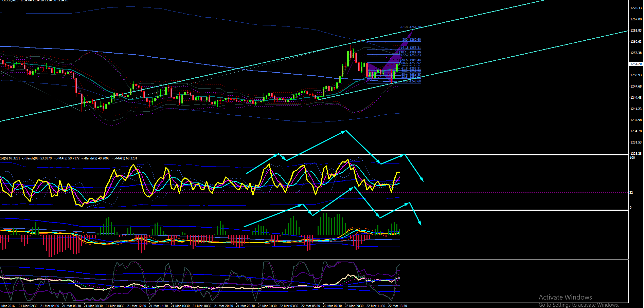Click the 22 Mar 11:30 time label
644x308 pixels.
pos(376,306)
